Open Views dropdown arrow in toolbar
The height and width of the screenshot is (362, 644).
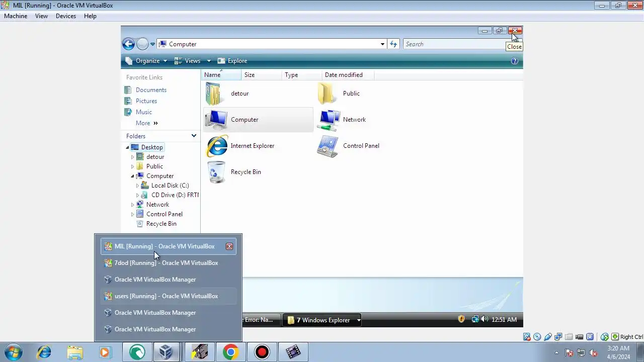coord(209,61)
